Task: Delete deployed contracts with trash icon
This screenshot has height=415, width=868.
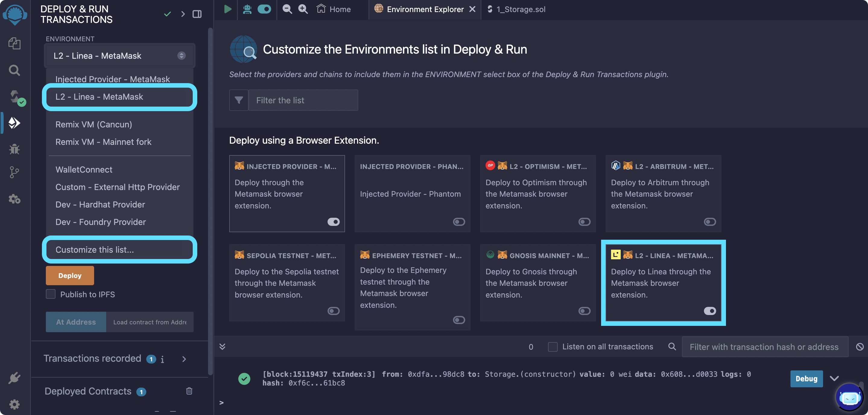Action: coord(189,391)
